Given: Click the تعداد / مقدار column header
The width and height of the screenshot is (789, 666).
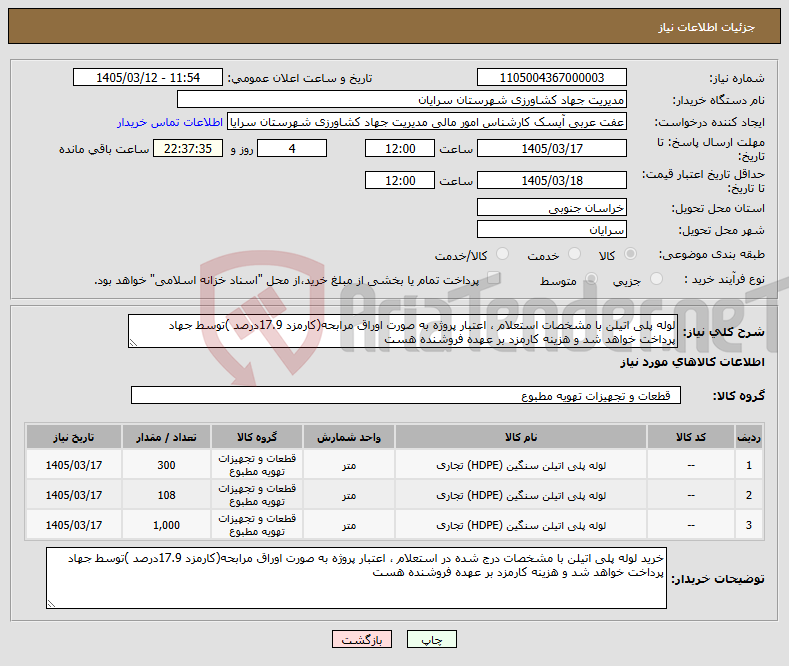Looking at the screenshot, I should [167, 437].
